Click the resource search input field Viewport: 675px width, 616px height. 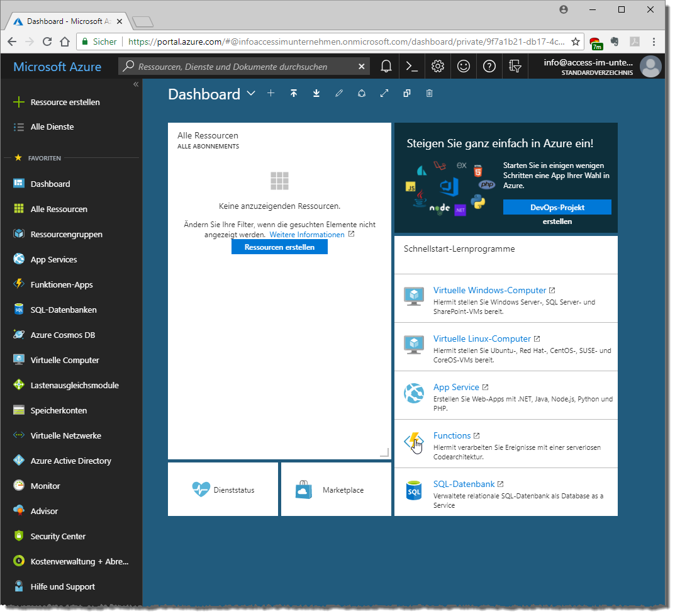click(x=245, y=66)
